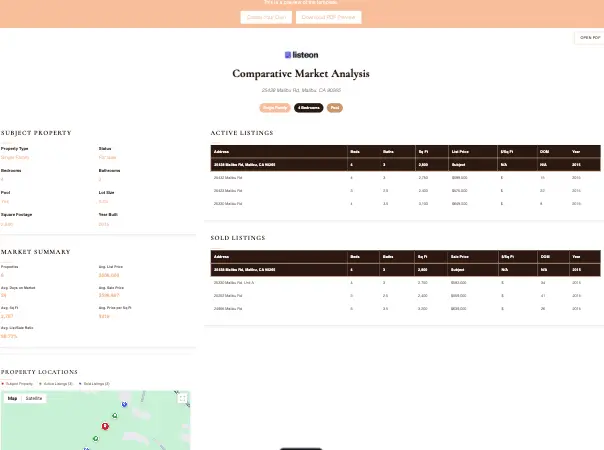Viewport: 604px width, 450px height.
Task: Click the Year Built label
Action: tap(108, 215)
